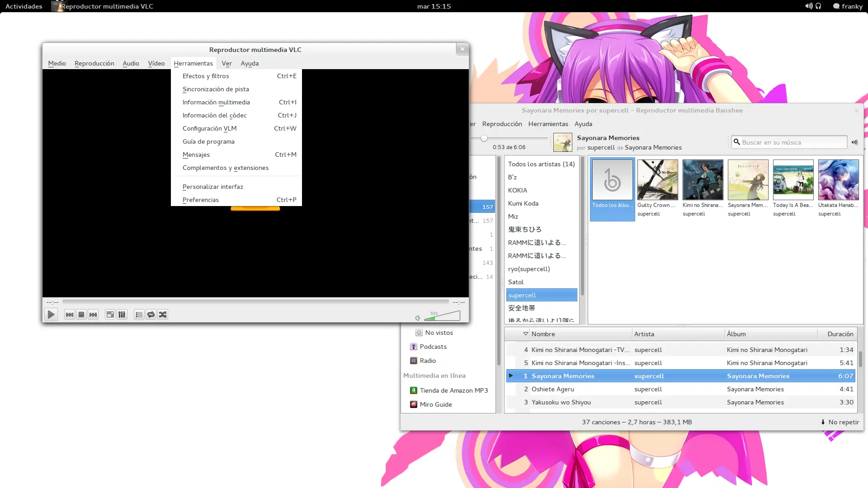Skip to next track in VLC
The height and width of the screenshot is (488, 868).
tap(93, 314)
